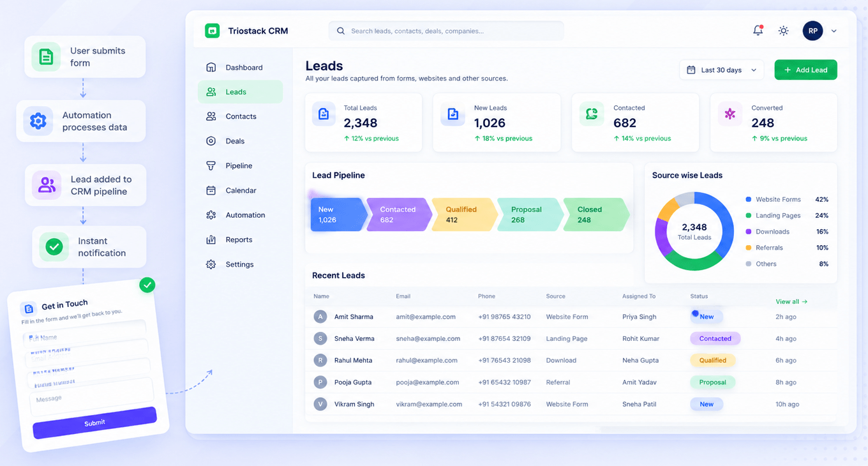Select the Qualified 412 pipeline stage

(464, 214)
